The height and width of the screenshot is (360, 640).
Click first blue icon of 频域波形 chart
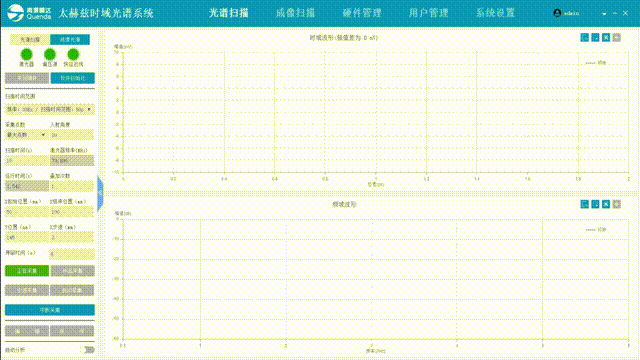584,204
